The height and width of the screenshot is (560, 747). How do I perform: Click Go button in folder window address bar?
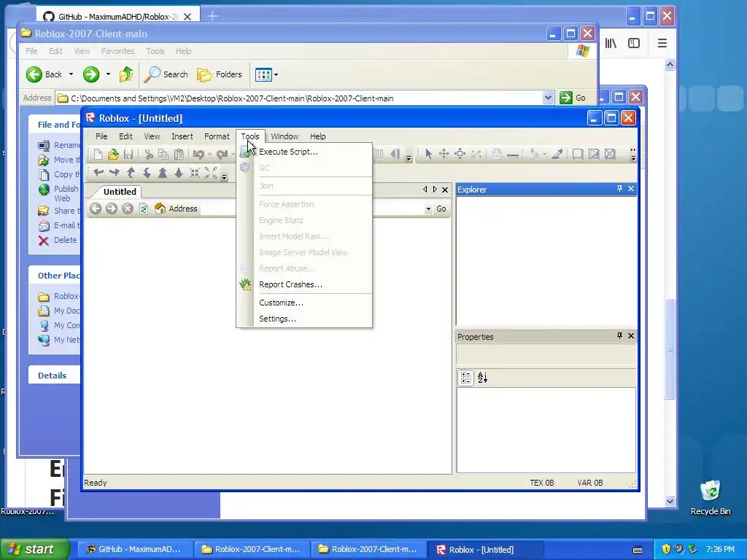[x=573, y=98]
